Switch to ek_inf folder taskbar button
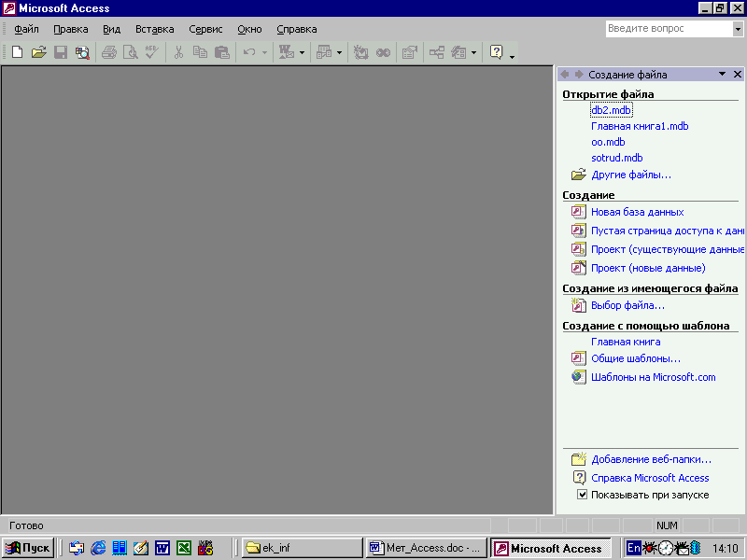Image resolution: width=747 pixels, height=560 pixels. (x=302, y=548)
